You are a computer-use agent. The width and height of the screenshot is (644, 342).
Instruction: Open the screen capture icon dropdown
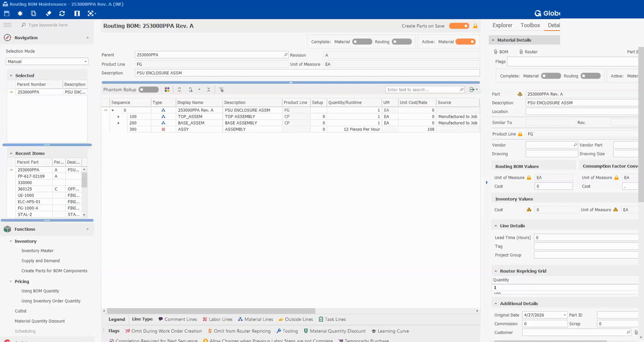[92, 14]
